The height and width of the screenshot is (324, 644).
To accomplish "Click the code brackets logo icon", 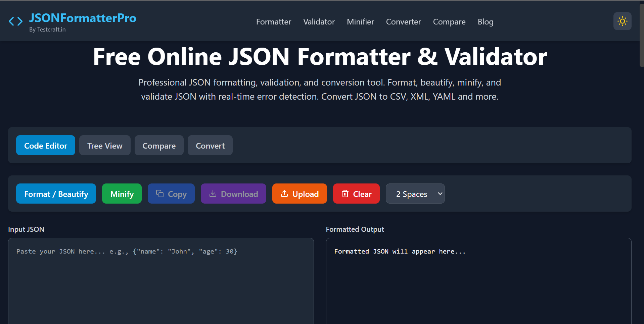I will (x=15, y=21).
